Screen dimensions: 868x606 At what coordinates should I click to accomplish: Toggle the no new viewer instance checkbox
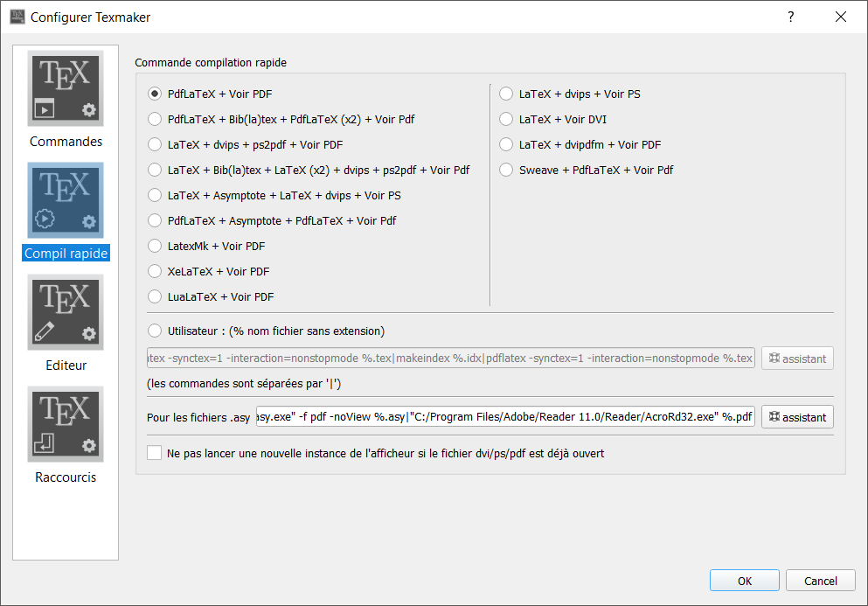(155, 453)
